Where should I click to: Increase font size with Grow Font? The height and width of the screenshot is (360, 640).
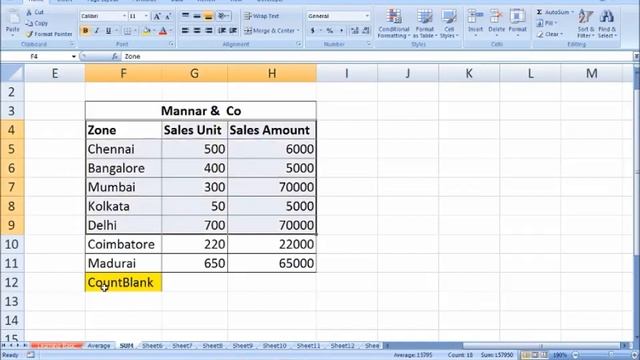pos(157,16)
